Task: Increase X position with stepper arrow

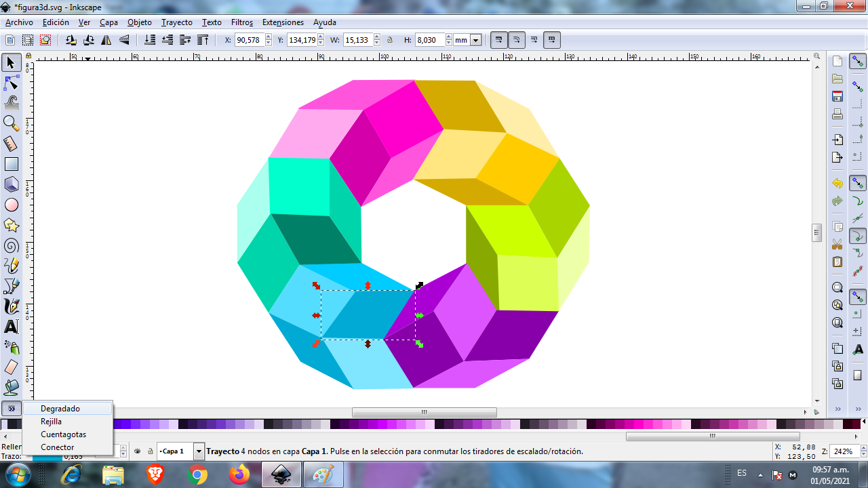Action: [x=269, y=37]
